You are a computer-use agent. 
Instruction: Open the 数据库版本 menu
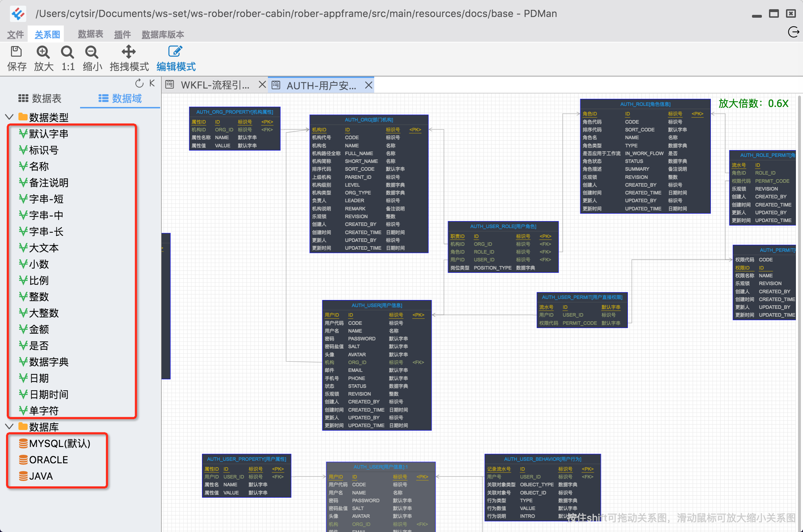tap(163, 35)
